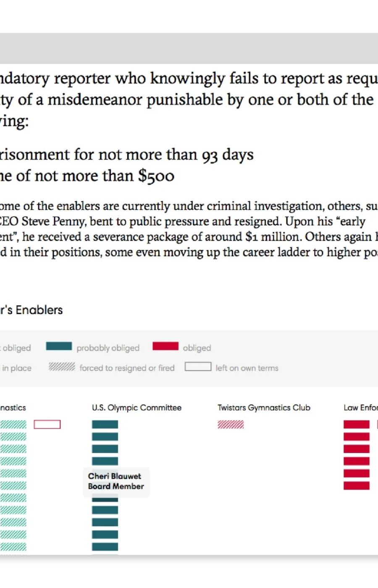Select the lowest red bar under Law Enforcement
This screenshot has width=378, height=588.
pyautogui.click(x=356, y=486)
